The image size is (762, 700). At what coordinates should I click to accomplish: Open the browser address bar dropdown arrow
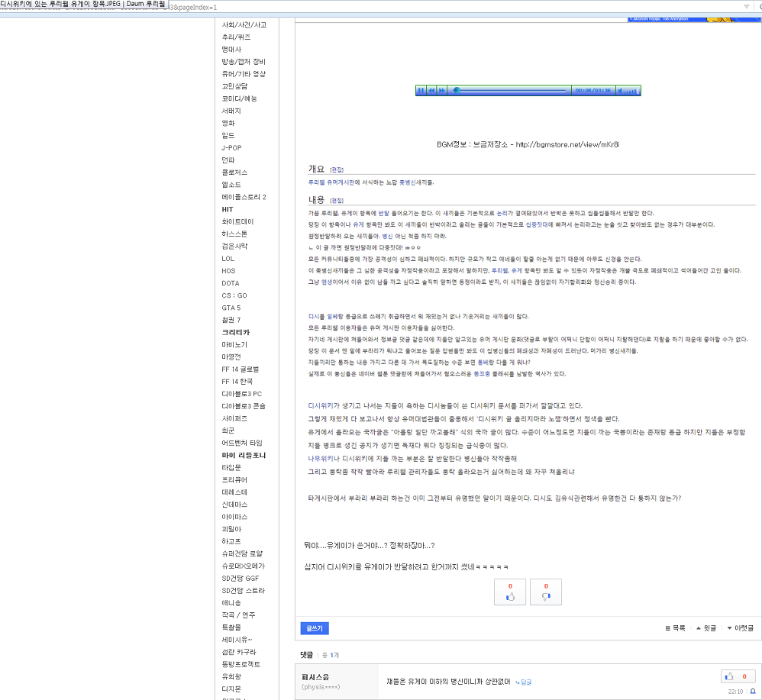[x=747, y=7]
